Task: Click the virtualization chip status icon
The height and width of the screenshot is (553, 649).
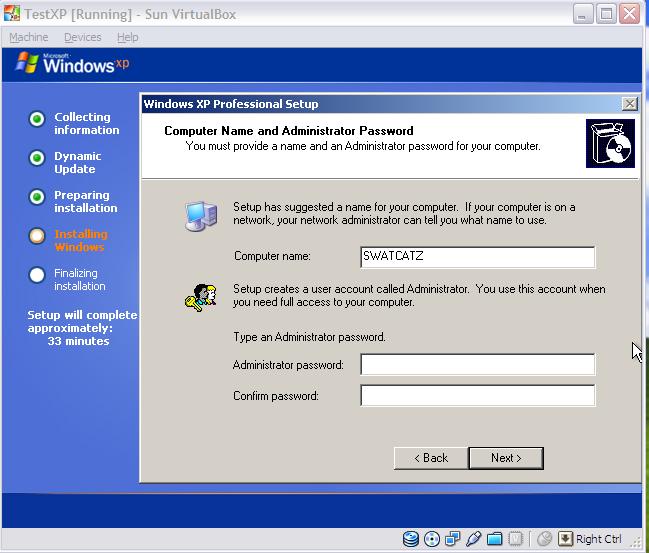Action: coord(516,539)
